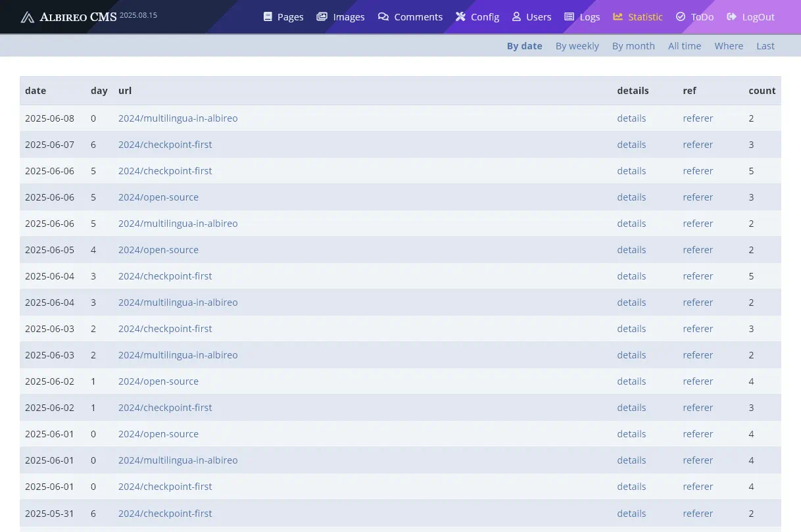Click the Albireo CMS logo icon
Viewport: 801px width, 532px height.
(27, 17)
